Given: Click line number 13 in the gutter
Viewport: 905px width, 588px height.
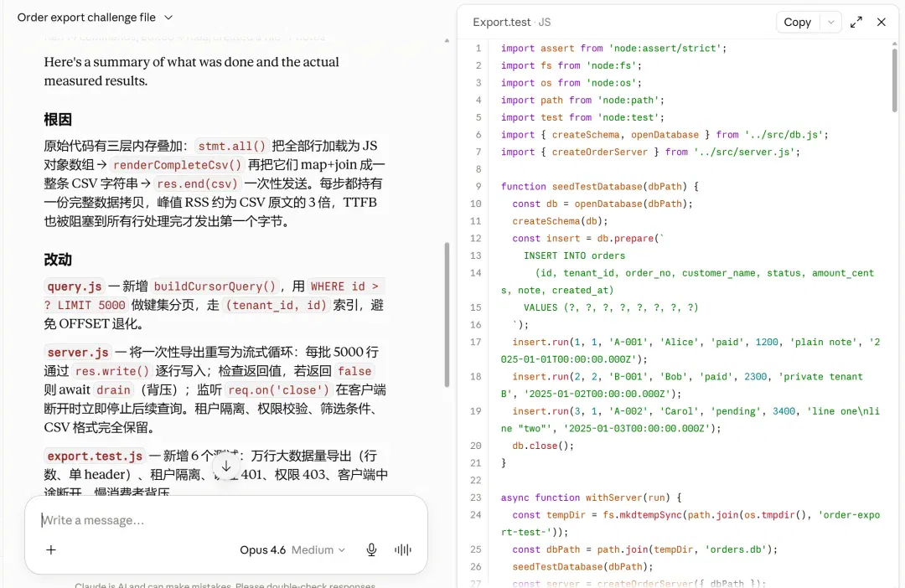Looking at the screenshot, I should [476, 255].
